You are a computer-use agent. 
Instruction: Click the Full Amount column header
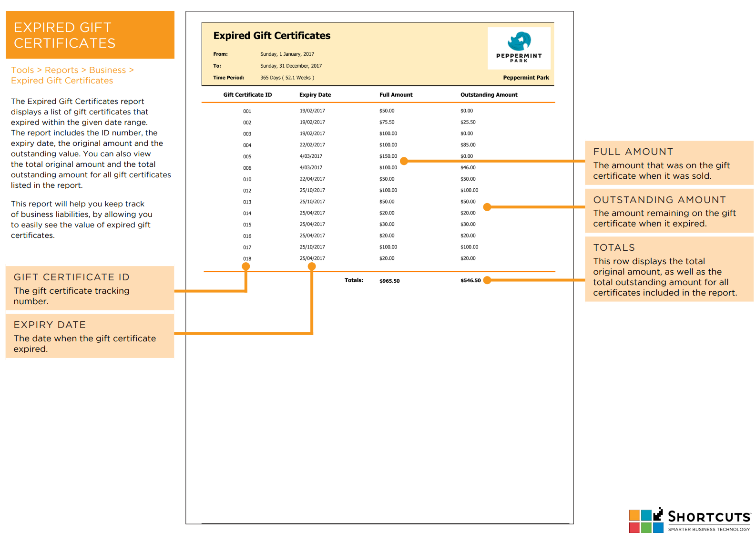coord(396,95)
